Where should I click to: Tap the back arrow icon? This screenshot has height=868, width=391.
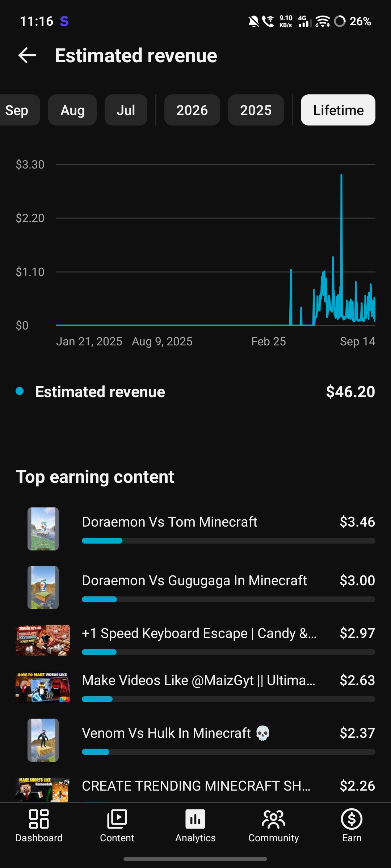(x=27, y=55)
